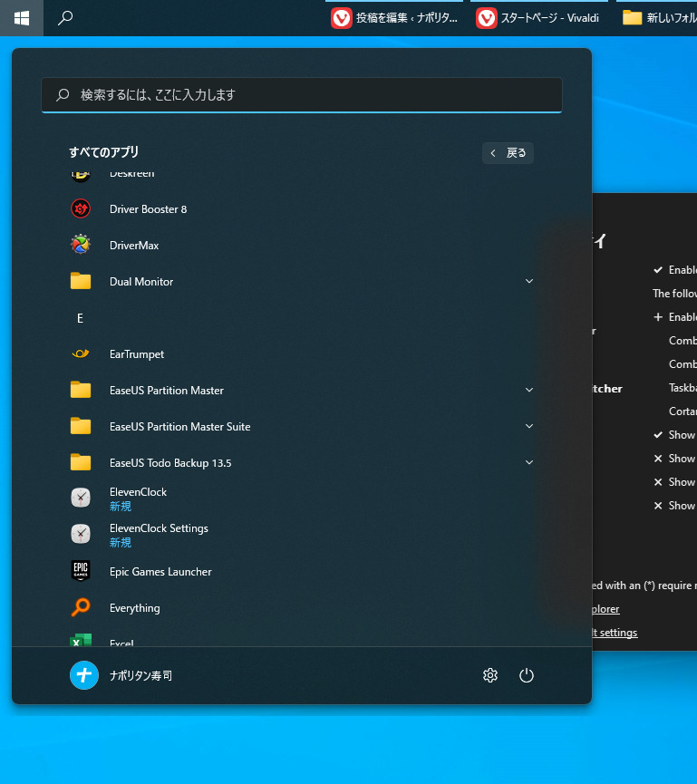The width and height of the screenshot is (697, 784).
Task: Open DriverMax app icon
Action: [x=81, y=245]
